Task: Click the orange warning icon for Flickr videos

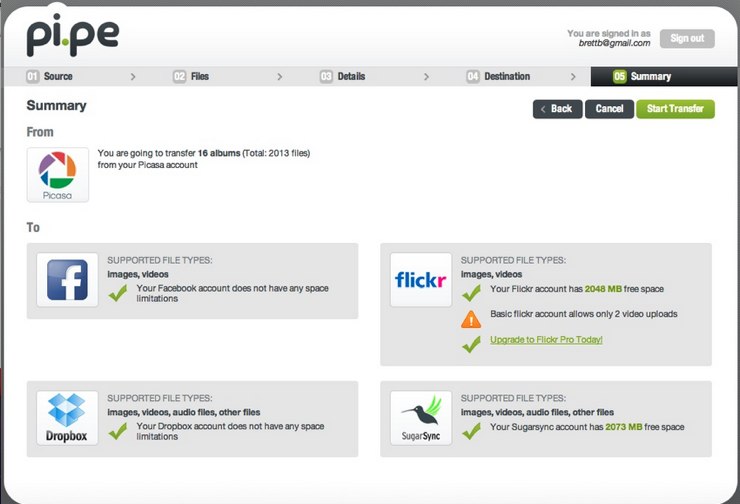Action: click(471, 319)
